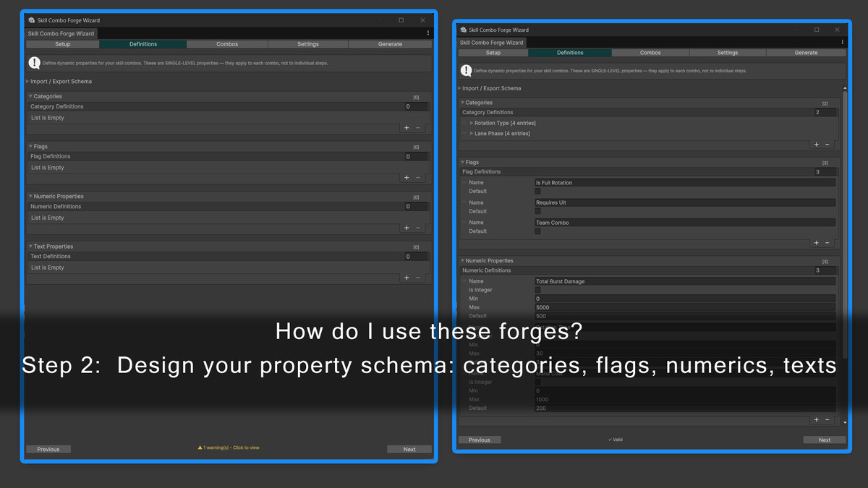Screen dimensions: 868x488
Task: Click the left window title bar app icon
Action: [32, 20]
